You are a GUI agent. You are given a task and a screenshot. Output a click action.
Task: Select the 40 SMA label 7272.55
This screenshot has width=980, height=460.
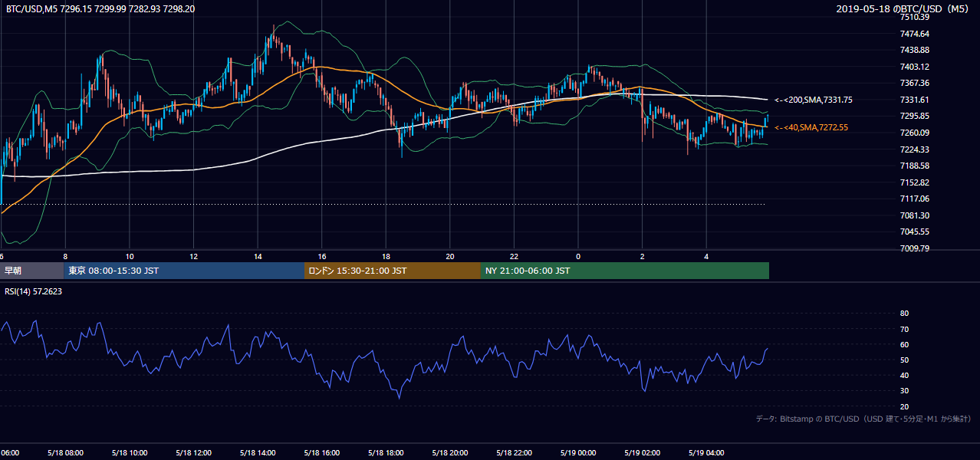pos(811,127)
